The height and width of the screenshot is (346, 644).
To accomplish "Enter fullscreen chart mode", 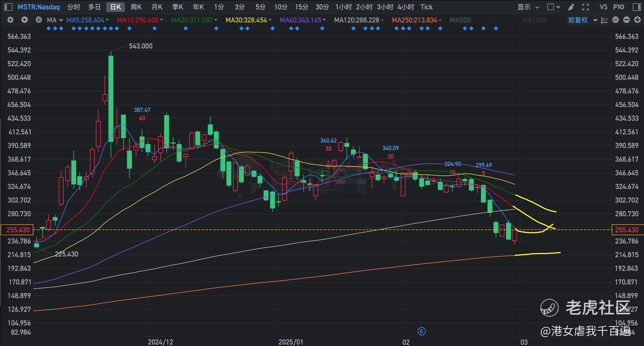I will coord(586,7).
